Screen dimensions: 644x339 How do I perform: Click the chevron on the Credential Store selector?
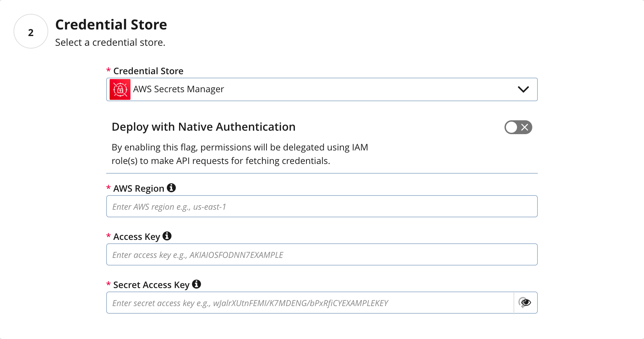click(x=524, y=89)
